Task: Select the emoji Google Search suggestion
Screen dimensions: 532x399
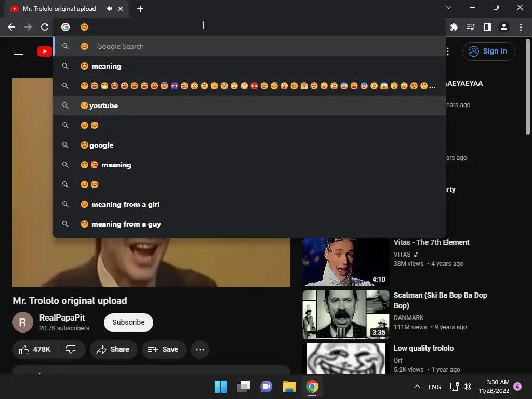Action: click(x=249, y=46)
